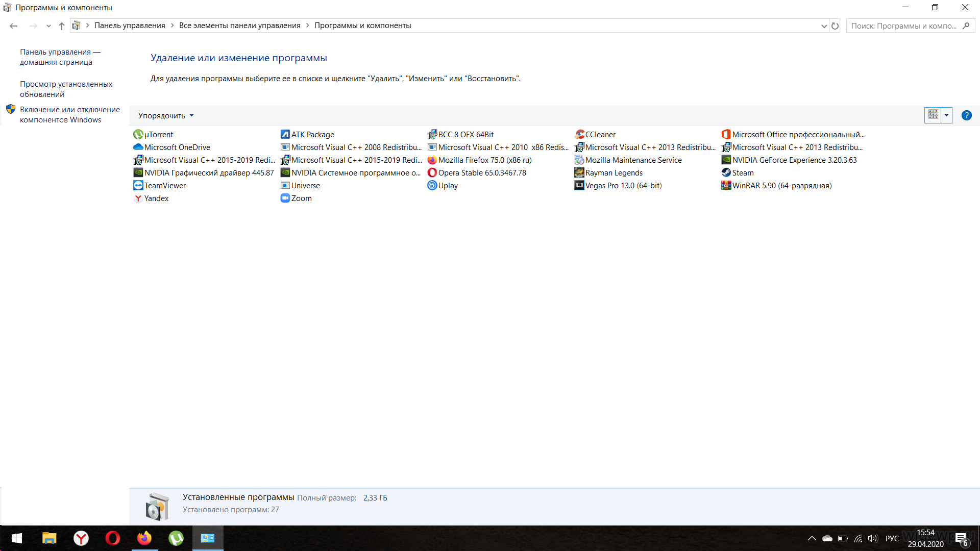The width and height of the screenshot is (980, 551).
Task: Open Opera from the taskbar
Action: [x=113, y=538]
